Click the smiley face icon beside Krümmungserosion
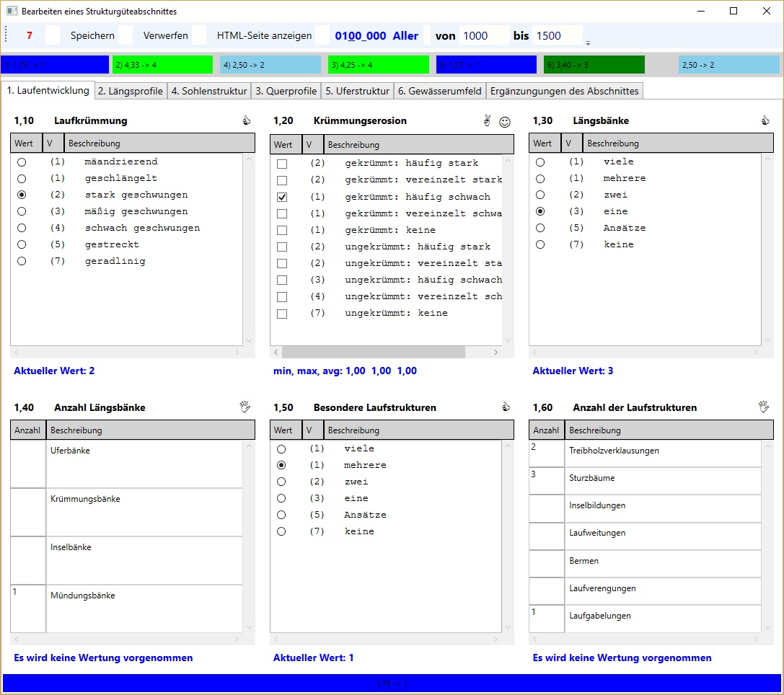The width and height of the screenshot is (784, 695). click(505, 122)
